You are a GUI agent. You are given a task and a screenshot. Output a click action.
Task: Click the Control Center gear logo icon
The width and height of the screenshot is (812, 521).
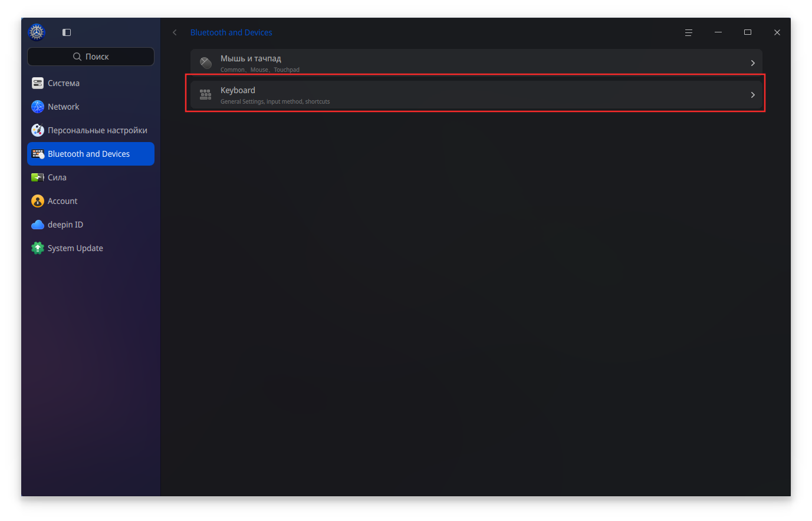(37, 32)
